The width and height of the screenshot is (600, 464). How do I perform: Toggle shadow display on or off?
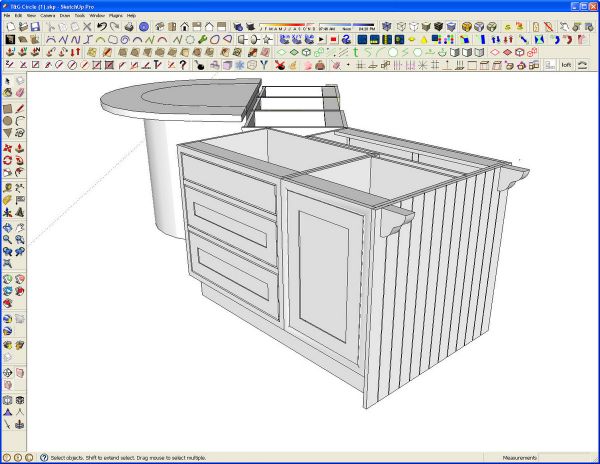pos(238,26)
